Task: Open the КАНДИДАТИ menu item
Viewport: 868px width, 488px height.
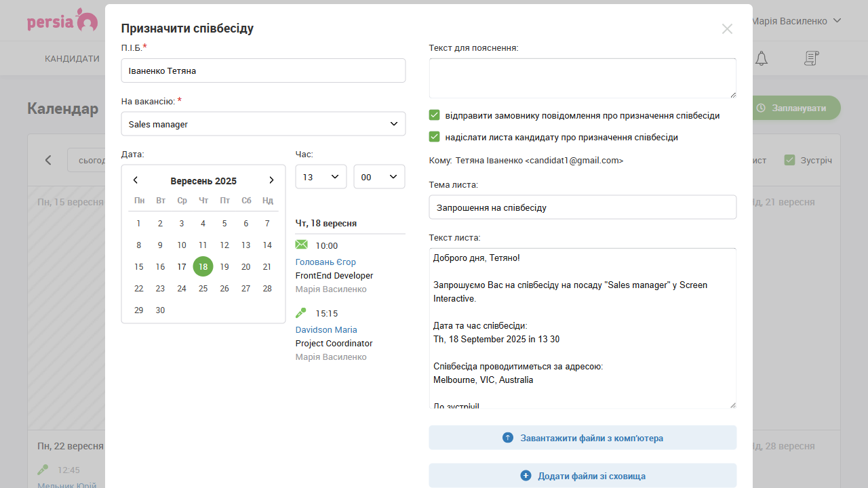Action: click(72, 59)
